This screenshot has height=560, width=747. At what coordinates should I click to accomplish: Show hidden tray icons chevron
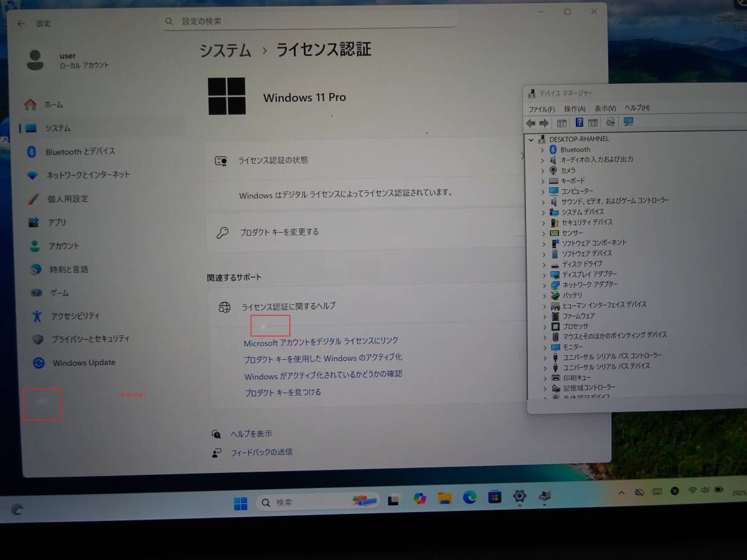621,493
